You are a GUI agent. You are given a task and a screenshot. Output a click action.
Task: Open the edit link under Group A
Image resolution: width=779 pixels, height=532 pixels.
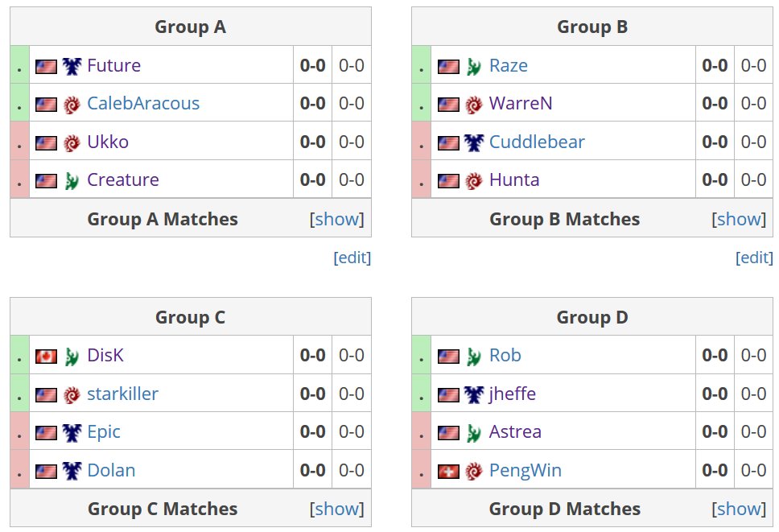pyautogui.click(x=352, y=258)
